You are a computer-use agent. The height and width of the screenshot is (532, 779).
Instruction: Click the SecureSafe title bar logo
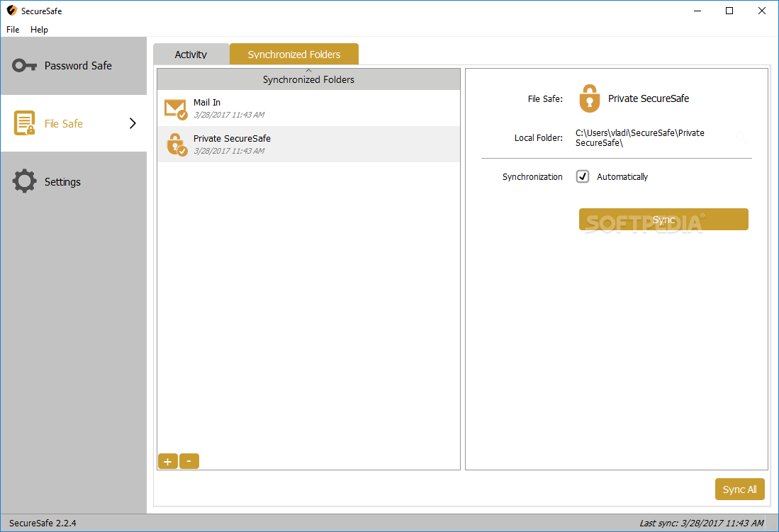tap(11, 11)
